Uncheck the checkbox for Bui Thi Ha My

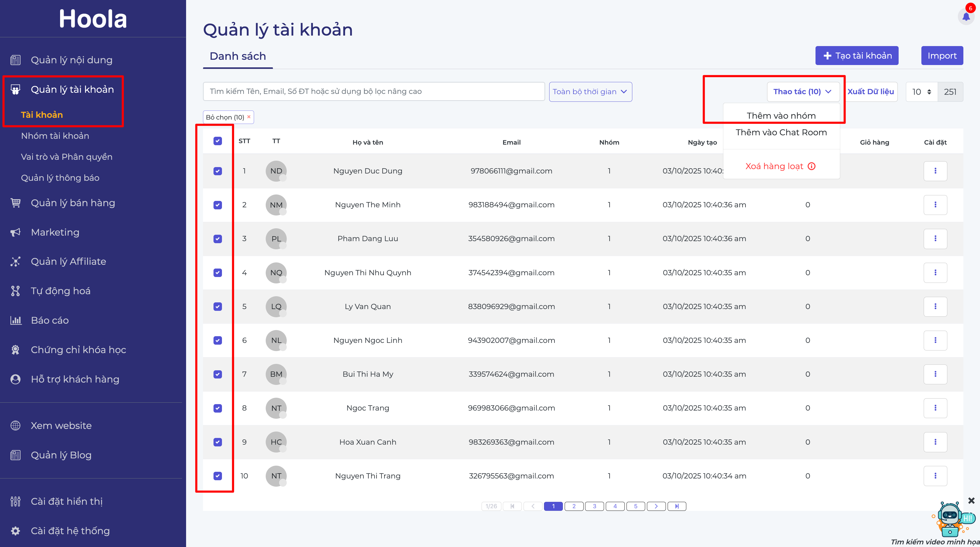218,374
